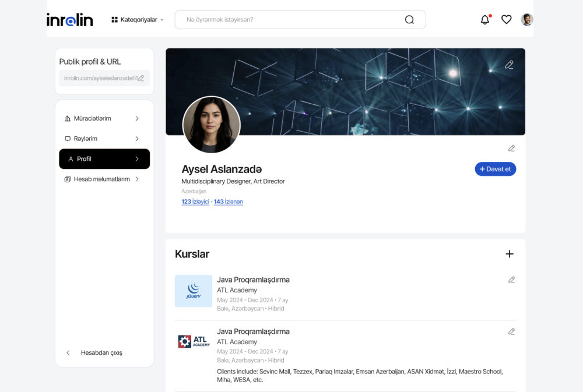Expand Hesab məlumatlarım chevron
This screenshot has height=392, width=583.
pos(137,179)
